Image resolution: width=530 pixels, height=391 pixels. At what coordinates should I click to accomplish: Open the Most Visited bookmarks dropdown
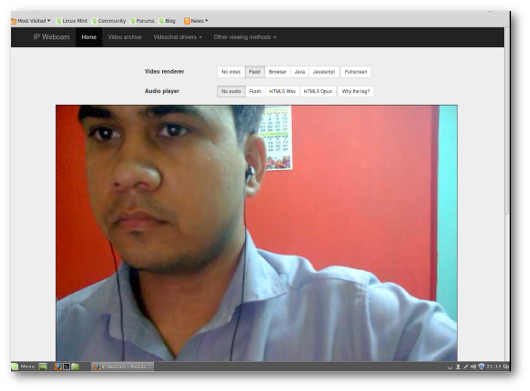pyautogui.click(x=31, y=21)
